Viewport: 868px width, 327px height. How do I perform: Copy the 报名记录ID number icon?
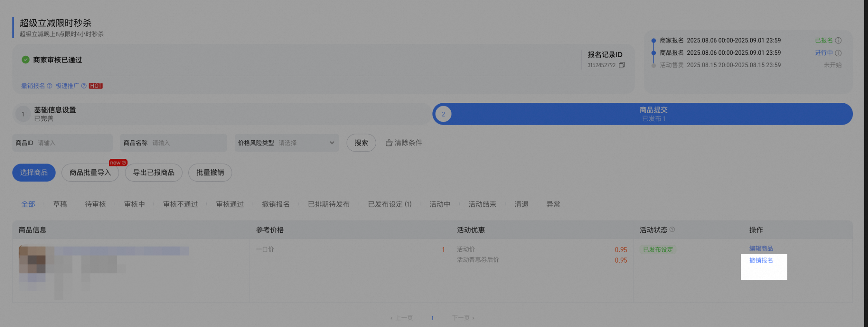click(x=622, y=65)
